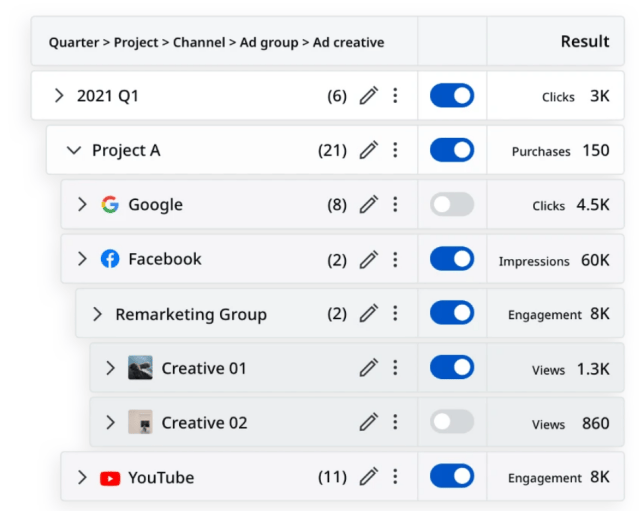
Task: Select the Project A label
Action: pyautogui.click(x=126, y=151)
